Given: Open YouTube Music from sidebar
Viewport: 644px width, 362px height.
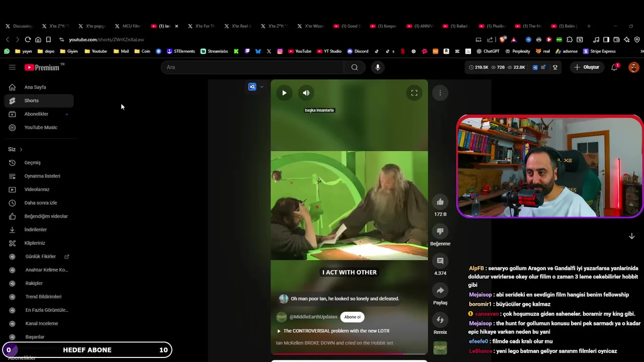Looking at the screenshot, I should point(39,128).
